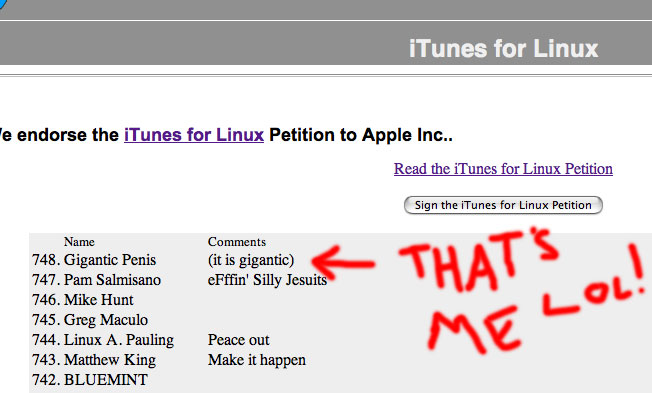Select the Matthew King signature

pos(110,360)
